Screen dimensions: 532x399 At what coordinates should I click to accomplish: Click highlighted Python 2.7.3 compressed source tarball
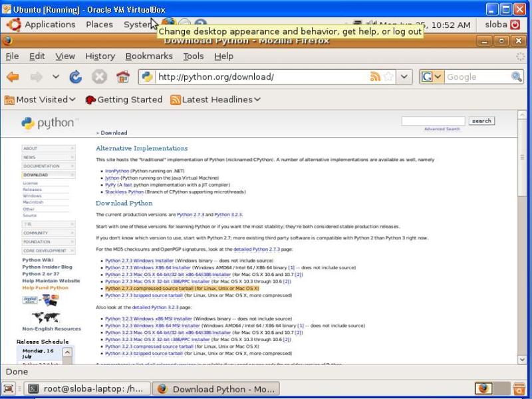click(182, 289)
